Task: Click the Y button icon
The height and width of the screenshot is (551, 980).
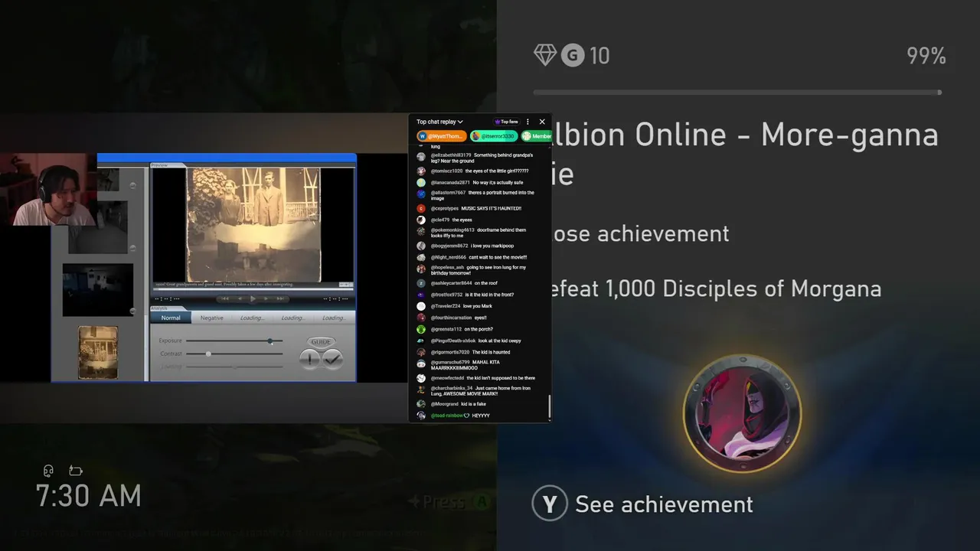Action: (550, 504)
